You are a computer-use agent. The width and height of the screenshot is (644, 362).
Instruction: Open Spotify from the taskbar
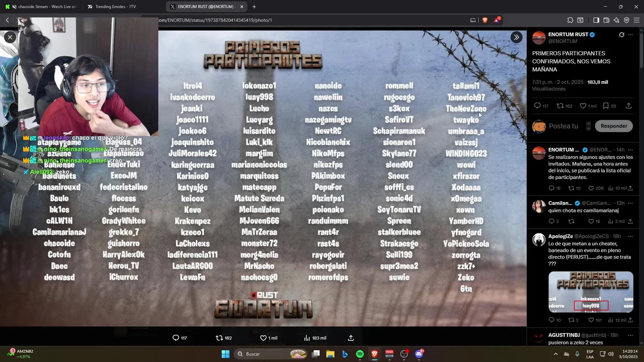pyautogui.click(x=360, y=354)
